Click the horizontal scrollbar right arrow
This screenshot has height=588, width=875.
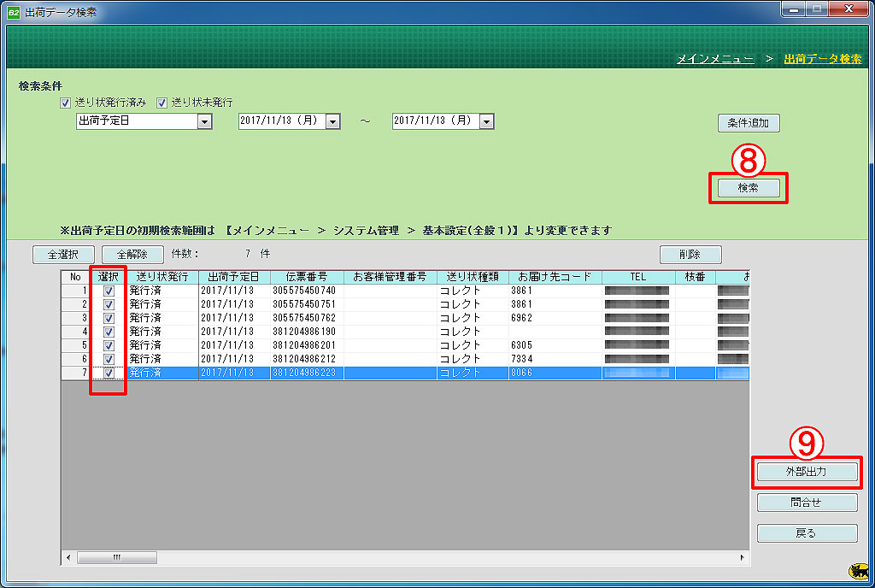[743, 557]
